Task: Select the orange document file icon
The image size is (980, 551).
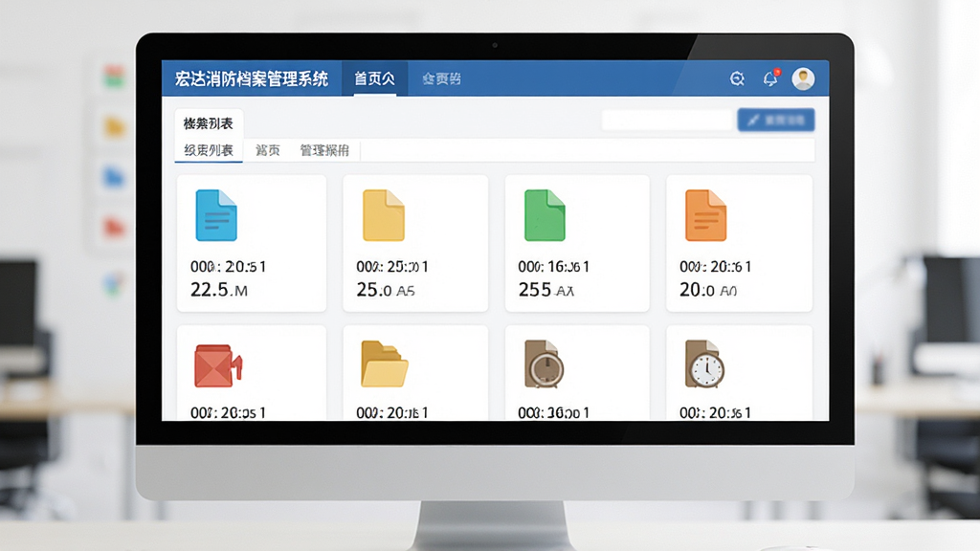Action: click(706, 215)
